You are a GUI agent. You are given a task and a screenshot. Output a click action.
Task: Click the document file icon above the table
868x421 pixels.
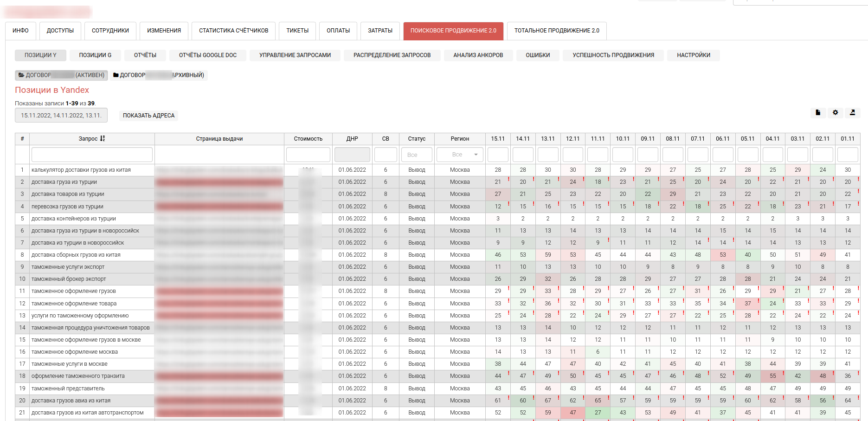point(818,113)
